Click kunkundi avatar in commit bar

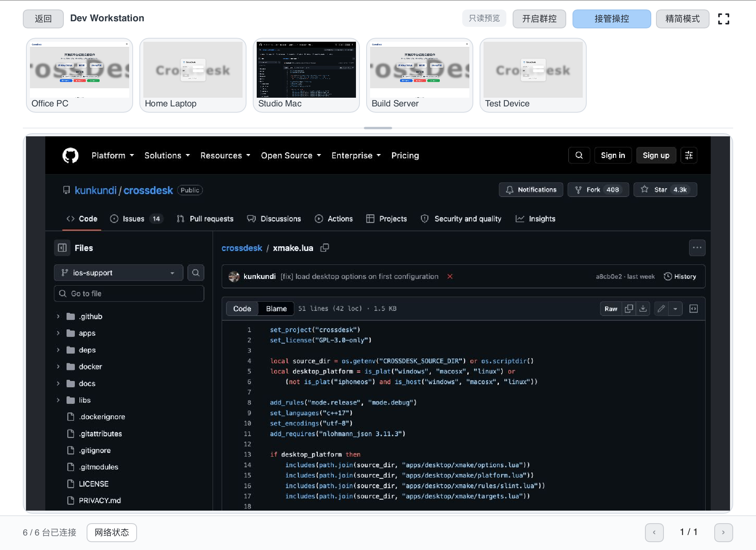(x=234, y=277)
